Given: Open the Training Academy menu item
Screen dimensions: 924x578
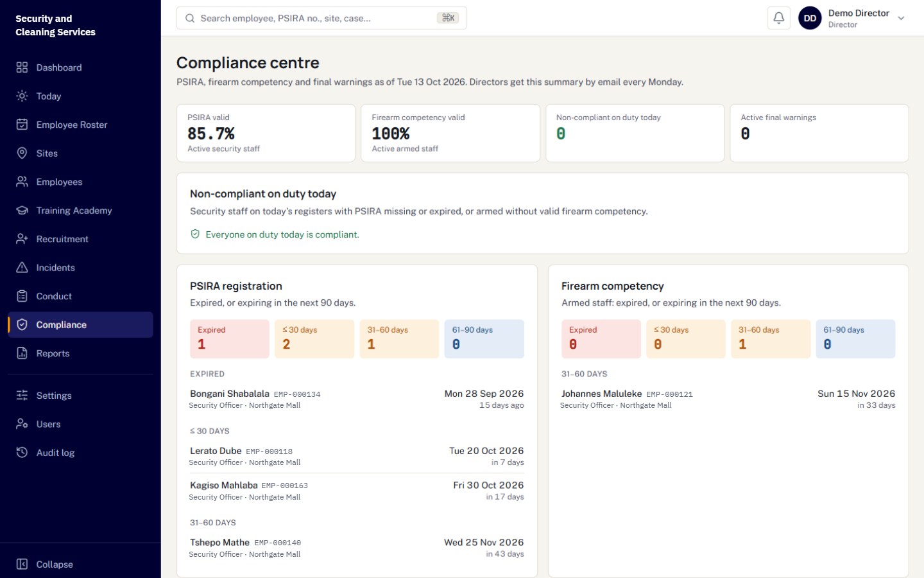Looking at the screenshot, I should tap(80, 211).
